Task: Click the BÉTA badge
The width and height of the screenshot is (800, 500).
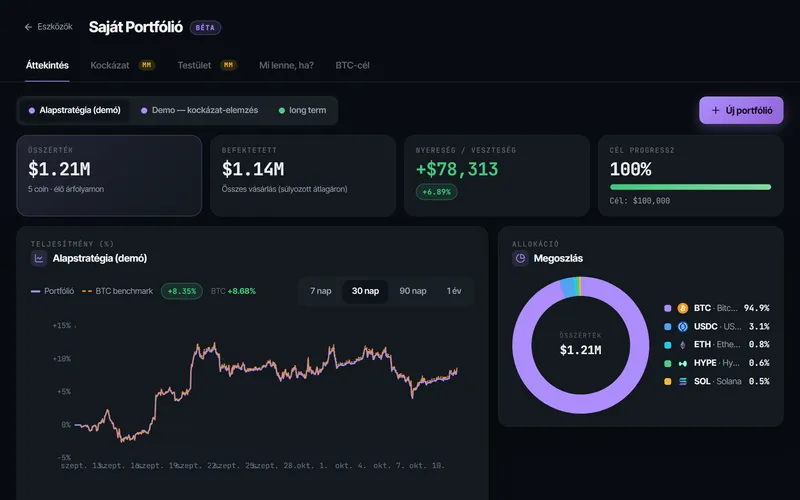Action: coord(205,28)
